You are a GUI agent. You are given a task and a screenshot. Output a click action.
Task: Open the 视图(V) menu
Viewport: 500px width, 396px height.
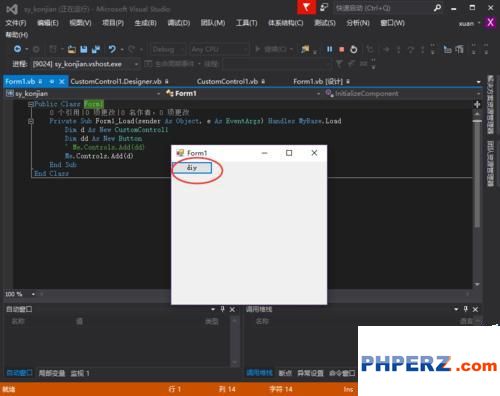click(80, 23)
